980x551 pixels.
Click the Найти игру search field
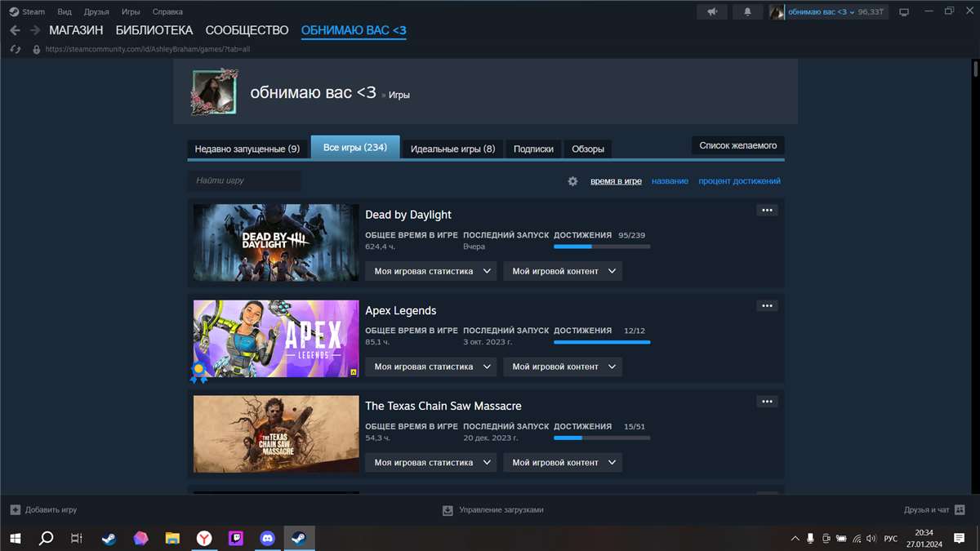[x=243, y=180]
